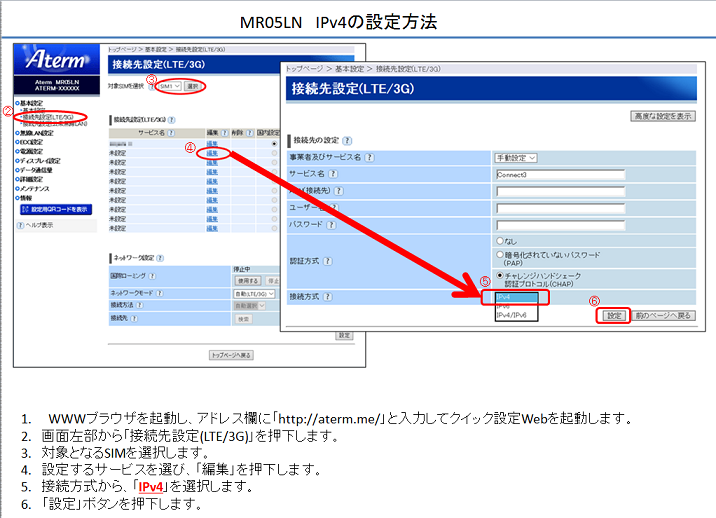This screenshot has height=518, width=716.
Task: Click help icon in 削除 column header
Action: pos(249,133)
